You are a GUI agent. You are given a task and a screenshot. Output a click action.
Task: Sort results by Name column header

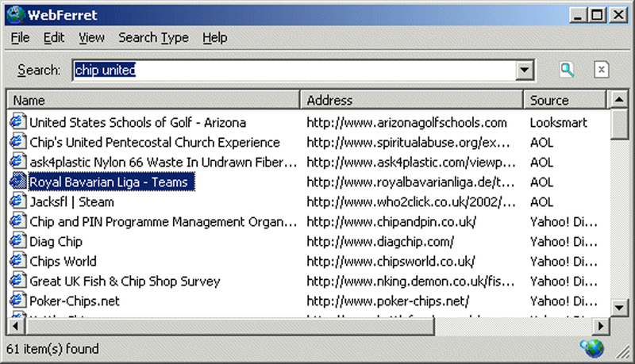(x=153, y=100)
